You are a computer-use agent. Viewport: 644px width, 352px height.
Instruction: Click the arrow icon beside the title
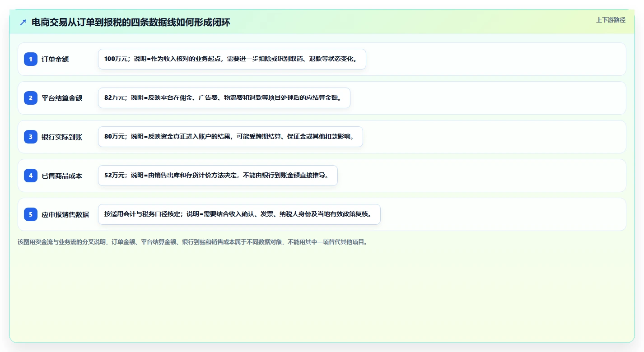point(23,22)
